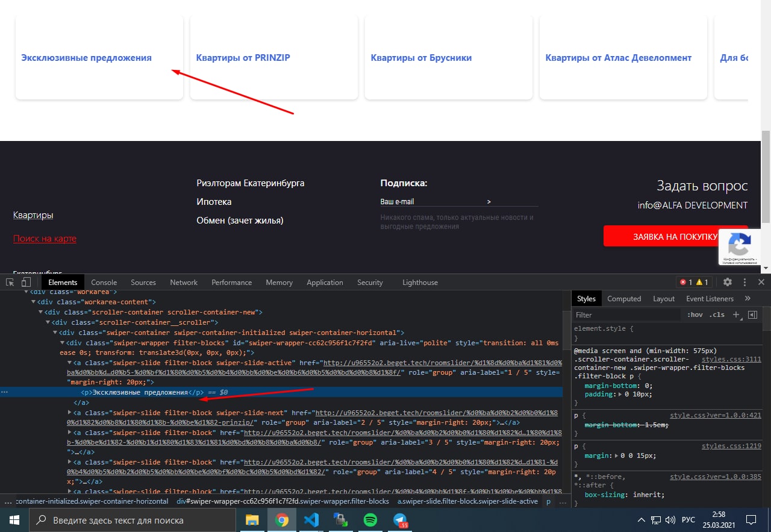
Task: Open the DevTools three-dot customize menu
Action: tap(744, 282)
